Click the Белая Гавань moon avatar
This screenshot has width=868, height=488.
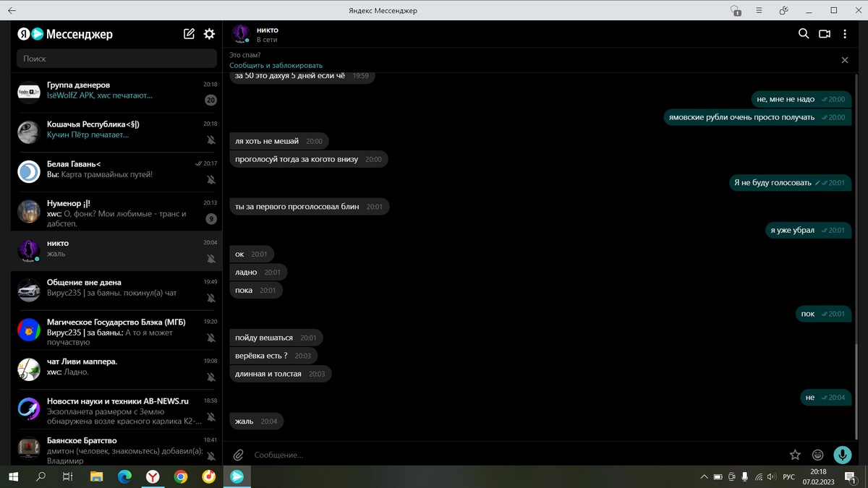point(29,172)
